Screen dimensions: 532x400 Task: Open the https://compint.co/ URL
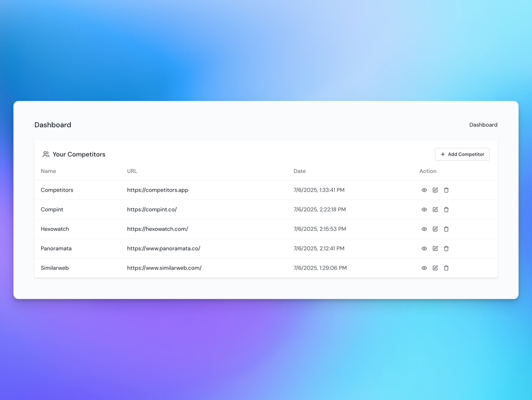click(152, 209)
